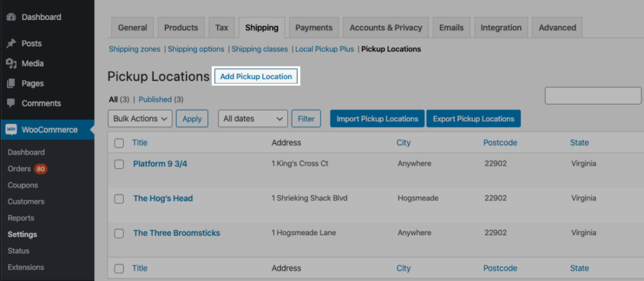
Task: Switch to the Tax tab
Action: 222,28
